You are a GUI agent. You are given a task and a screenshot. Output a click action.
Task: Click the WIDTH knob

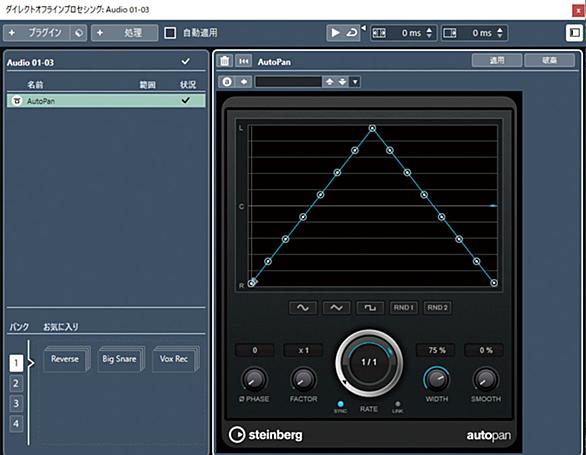437,379
